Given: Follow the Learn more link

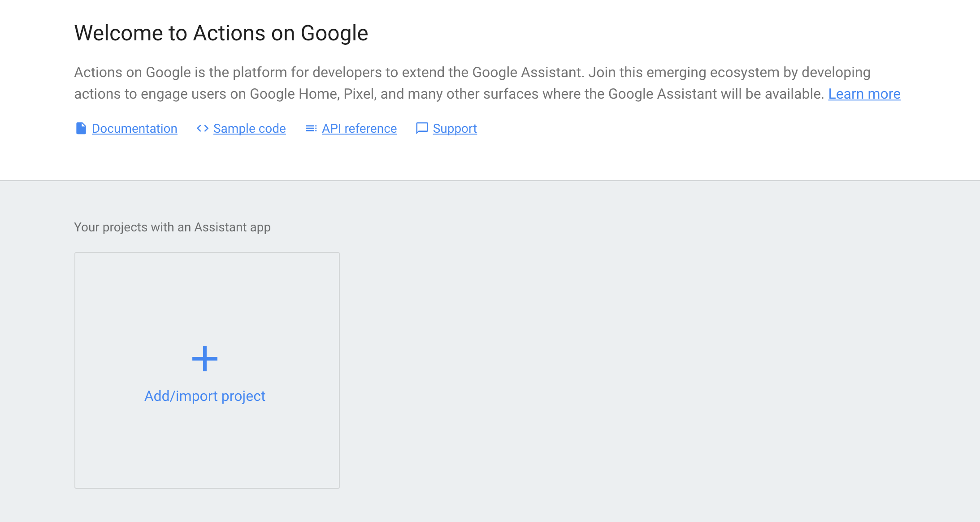Looking at the screenshot, I should point(864,94).
